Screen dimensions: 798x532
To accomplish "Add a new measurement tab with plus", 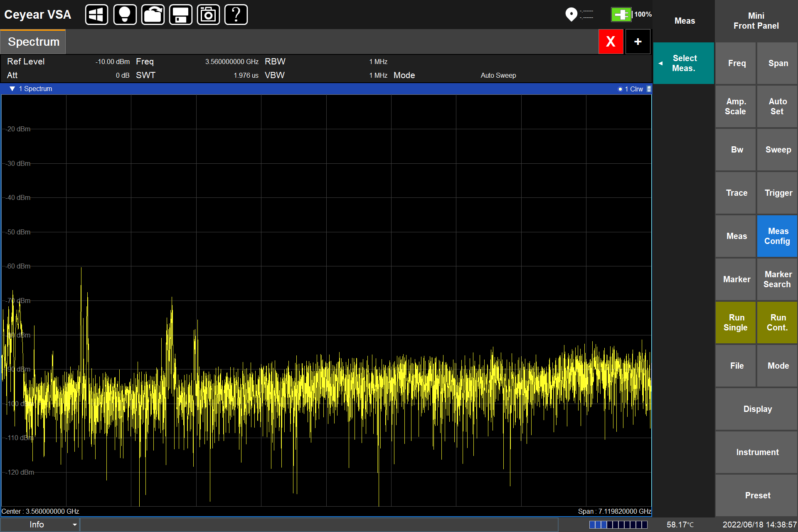I will coord(638,42).
